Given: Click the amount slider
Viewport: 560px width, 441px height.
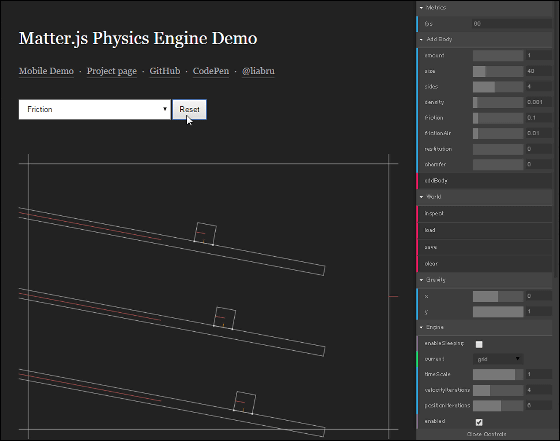Looking at the screenshot, I should pyautogui.click(x=498, y=55).
